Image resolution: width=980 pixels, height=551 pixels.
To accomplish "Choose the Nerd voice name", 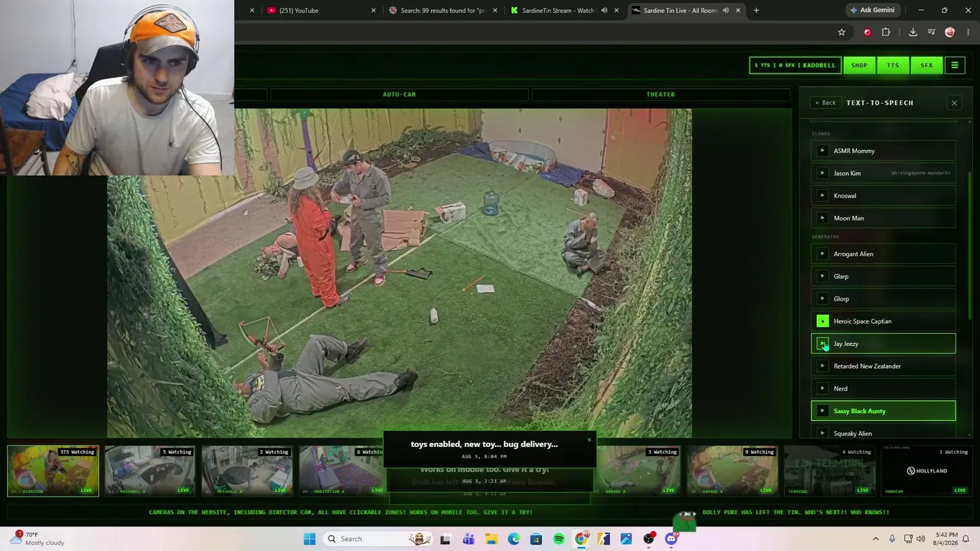I will [840, 389].
